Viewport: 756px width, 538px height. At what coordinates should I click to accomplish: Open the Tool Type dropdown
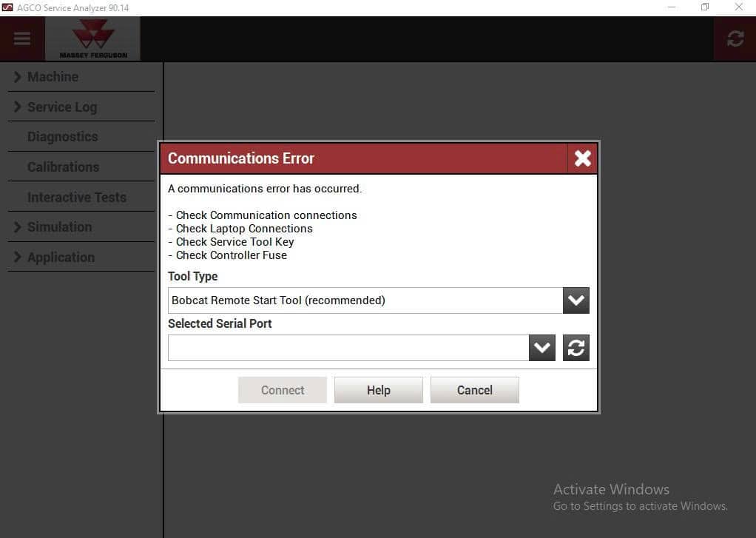click(x=576, y=300)
